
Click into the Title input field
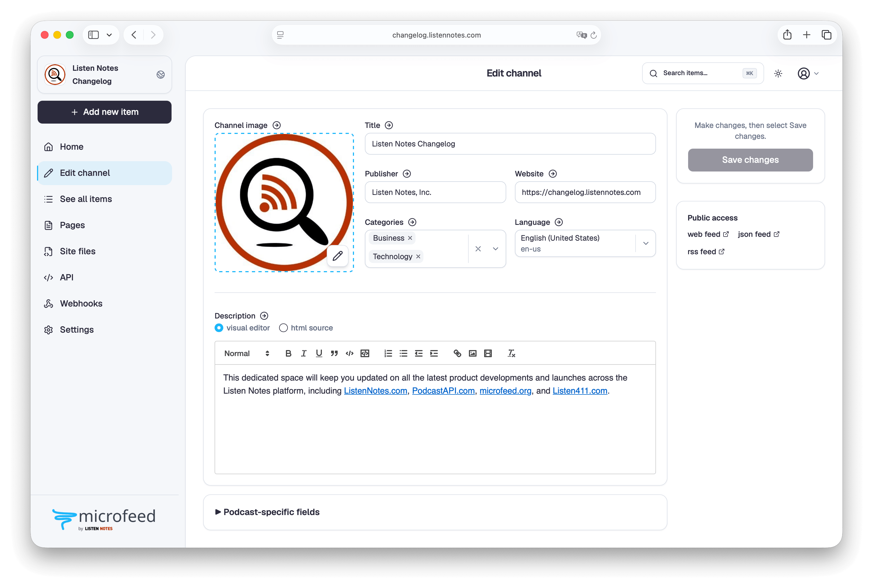[x=510, y=144]
